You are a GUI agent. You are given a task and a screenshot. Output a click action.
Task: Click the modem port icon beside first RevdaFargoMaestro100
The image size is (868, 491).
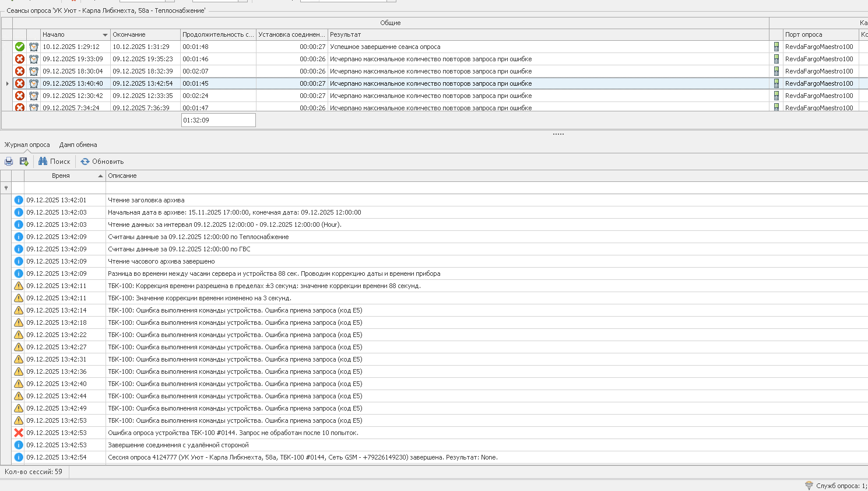[776, 47]
